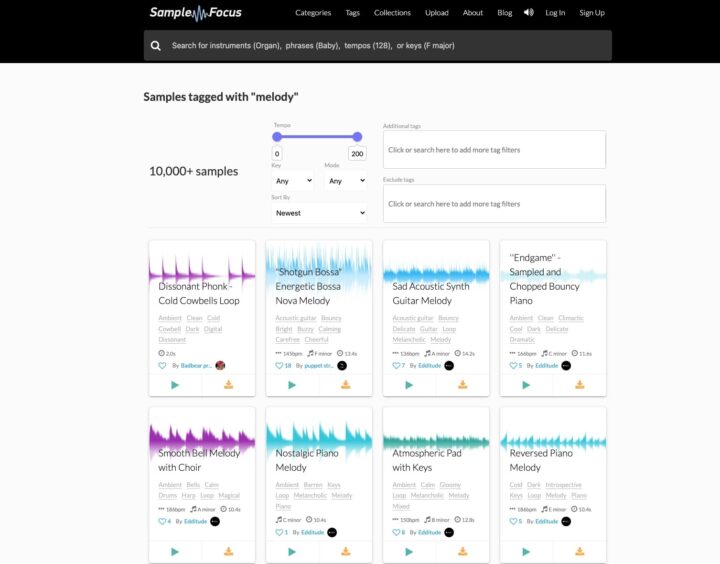
Task: Open the Key dropdown filter
Action: point(293,181)
